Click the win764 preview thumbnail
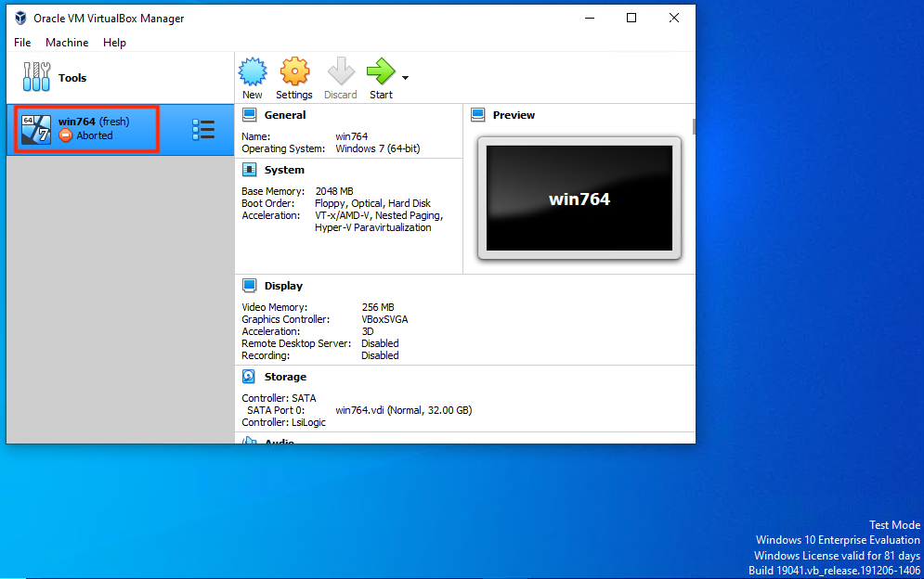924x579 pixels. [x=579, y=199]
